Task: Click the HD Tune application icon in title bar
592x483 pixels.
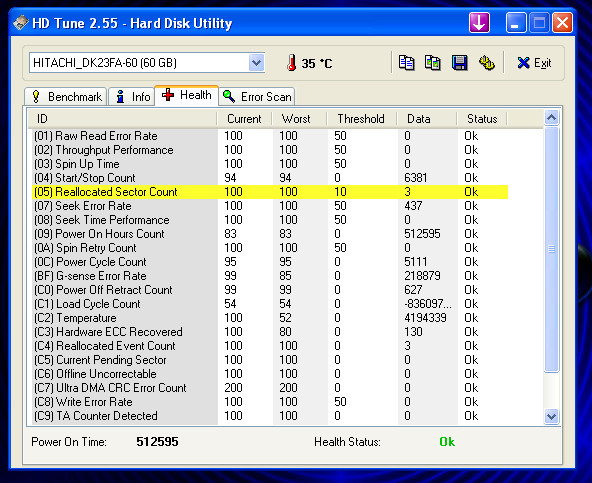Action: [21, 23]
